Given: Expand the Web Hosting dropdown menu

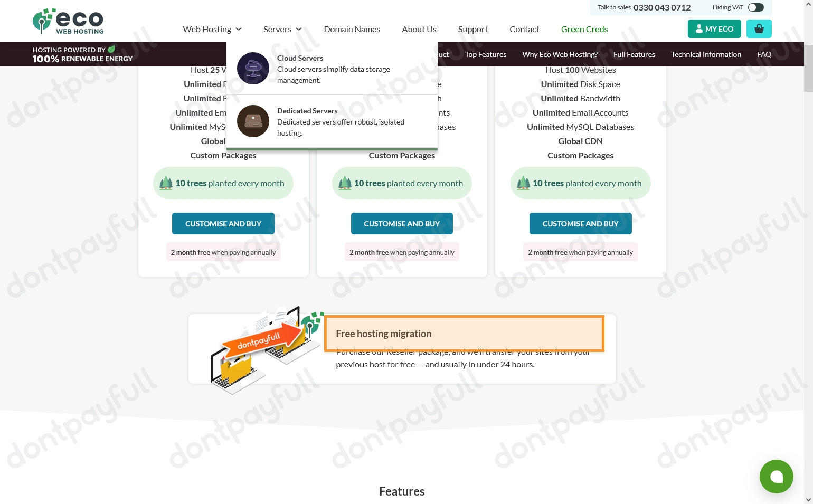Looking at the screenshot, I should coord(212,30).
